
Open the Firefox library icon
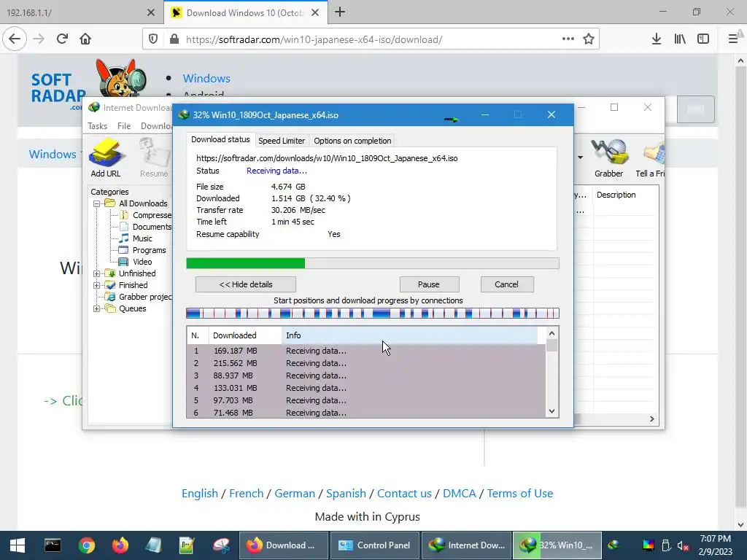coord(680,39)
